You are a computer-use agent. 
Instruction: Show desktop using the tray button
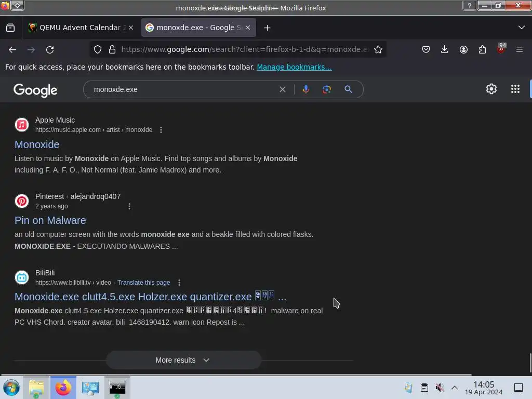tap(518, 388)
